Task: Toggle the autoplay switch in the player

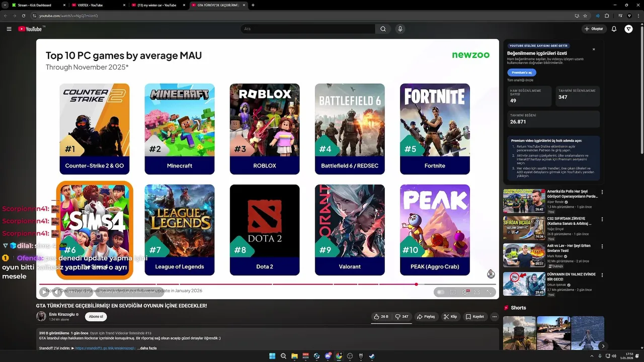Action: tap(441, 292)
